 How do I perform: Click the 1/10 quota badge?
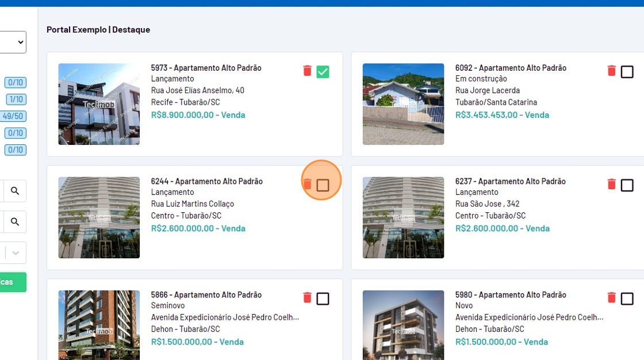pos(16,99)
